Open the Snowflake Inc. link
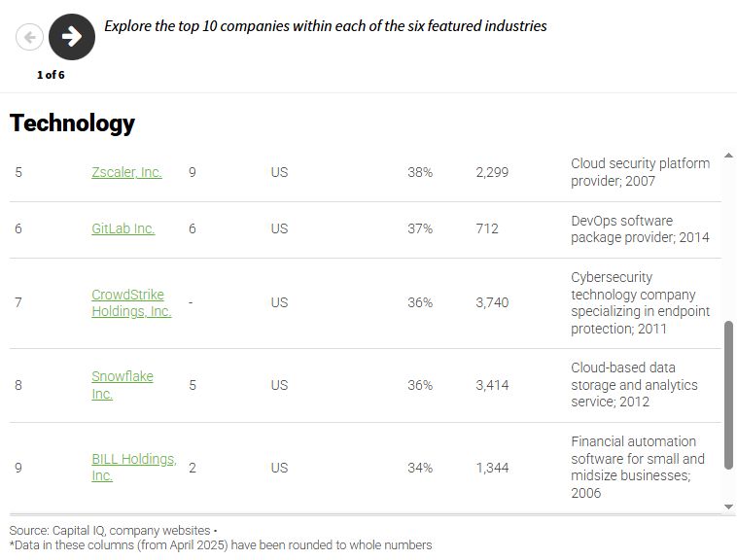The image size is (737, 560). point(123,385)
